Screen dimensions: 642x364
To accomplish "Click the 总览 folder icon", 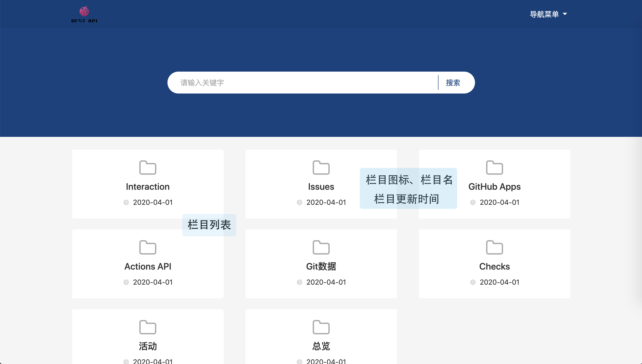I will click(321, 327).
